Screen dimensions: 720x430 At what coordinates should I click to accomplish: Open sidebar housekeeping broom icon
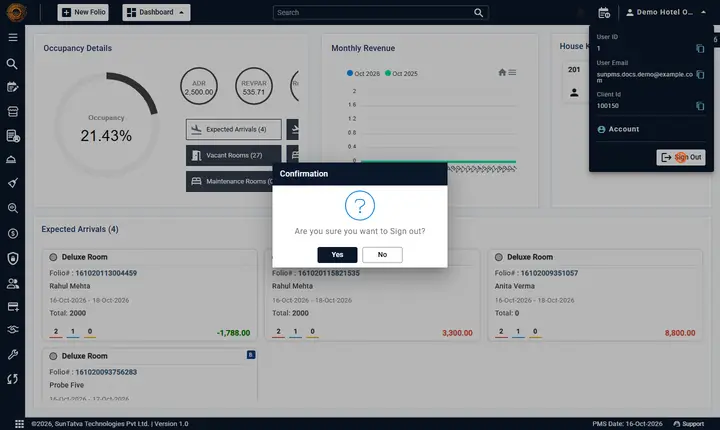[x=13, y=183]
